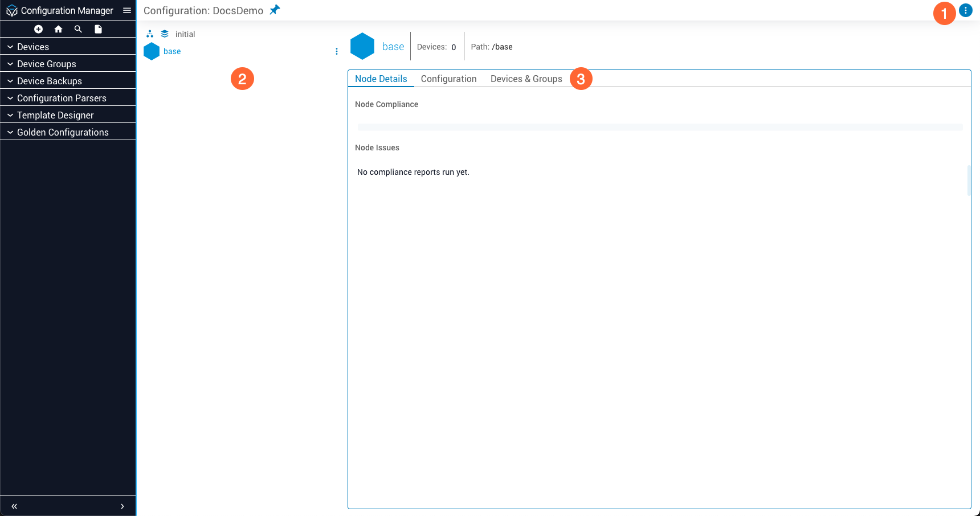Switch to the Devices & Groups tab
Image resolution: width=980 pixels, height=516 pixels.
click(526, 79)
